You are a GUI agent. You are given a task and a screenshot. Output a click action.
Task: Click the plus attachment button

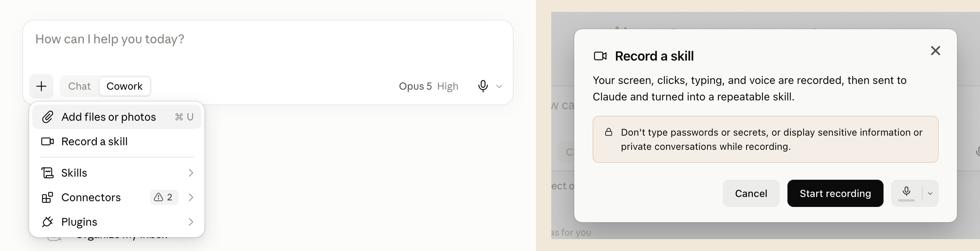click(41, 86)
